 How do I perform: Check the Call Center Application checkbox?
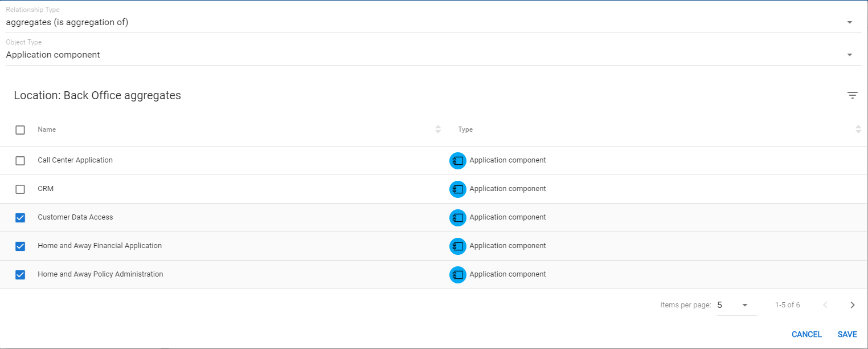pyautogui.click(x=21, y=161)
